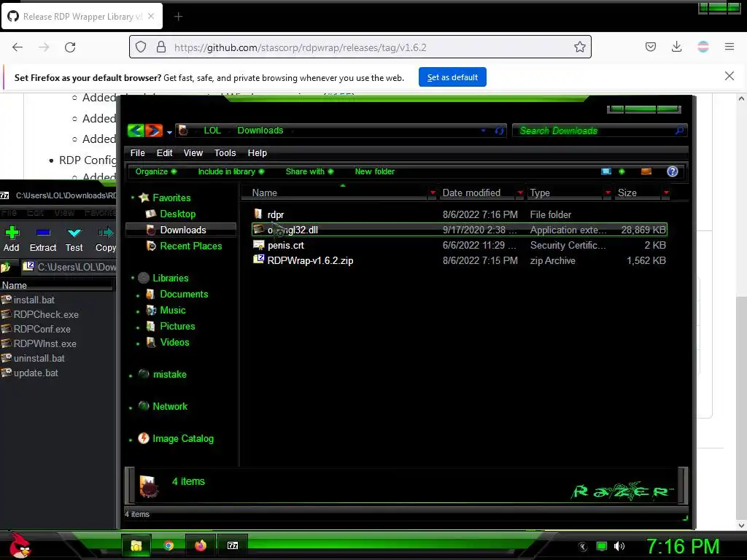Image resolution: width=747 pixels, height=560 pixels.
Task: Open the address bar history dropdown
Action: (483, 131)
